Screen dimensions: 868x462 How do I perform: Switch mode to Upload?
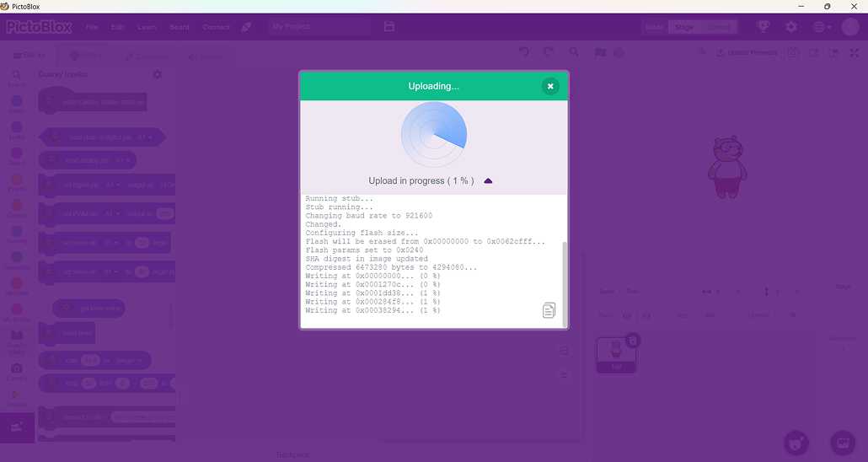718,27
